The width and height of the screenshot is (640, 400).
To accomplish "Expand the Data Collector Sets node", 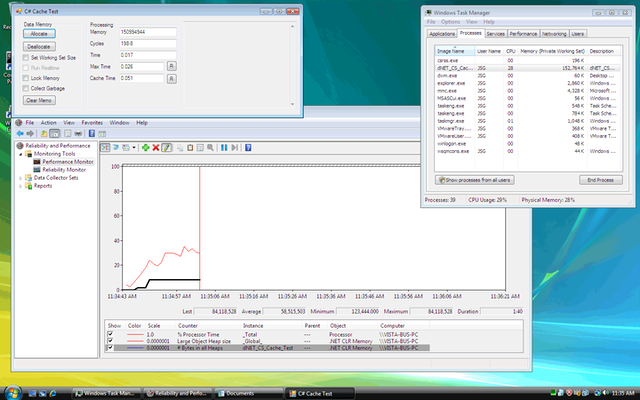I will [21, 178].
